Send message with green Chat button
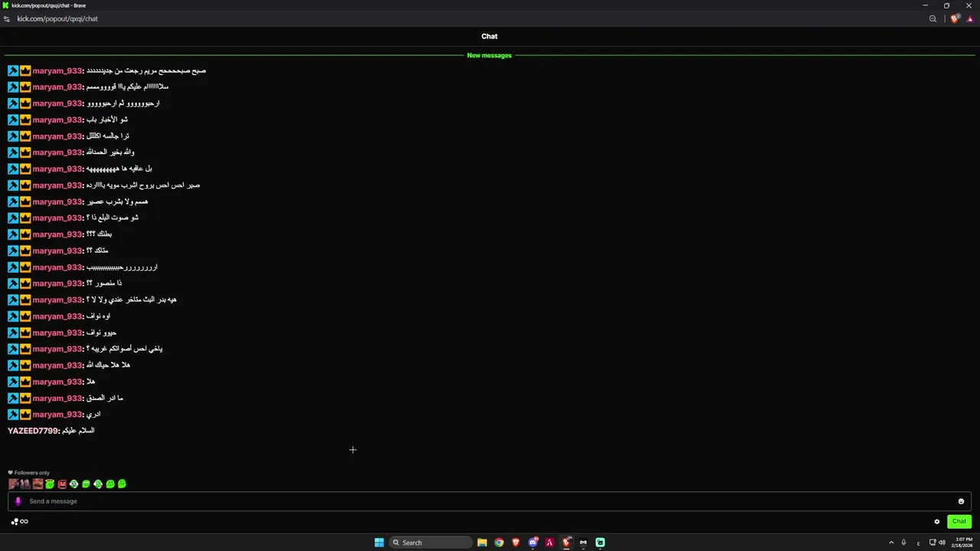The width and height of the screenshot is (980, 551). 959,522
